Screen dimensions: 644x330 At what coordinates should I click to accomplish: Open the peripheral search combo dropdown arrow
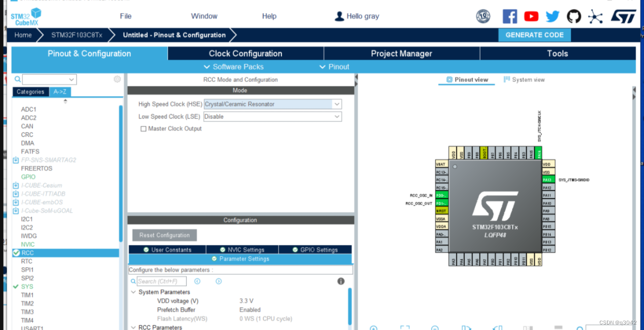(71, 79)
